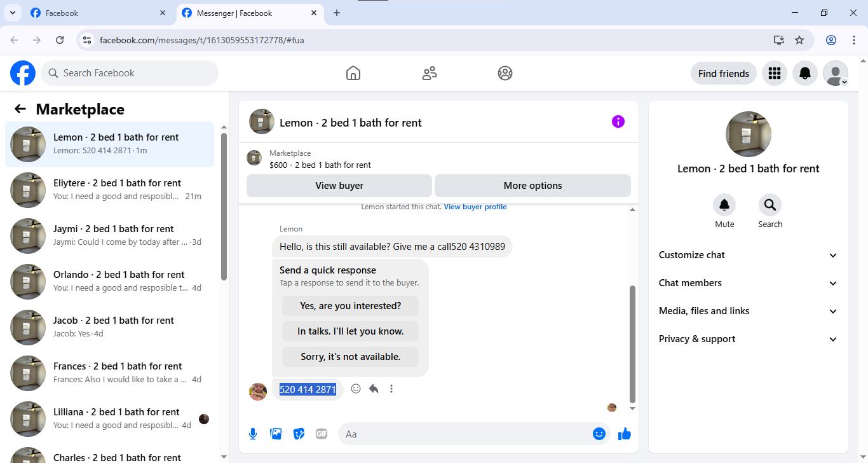Click the conversation list scrollbar
Image resolution: width=868 pixels, height=463 pixels.
pyautogui.click(x=224, y=206)
